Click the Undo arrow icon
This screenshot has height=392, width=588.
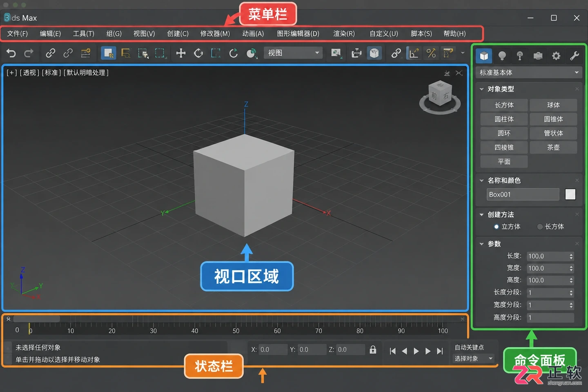coord(11,53)
